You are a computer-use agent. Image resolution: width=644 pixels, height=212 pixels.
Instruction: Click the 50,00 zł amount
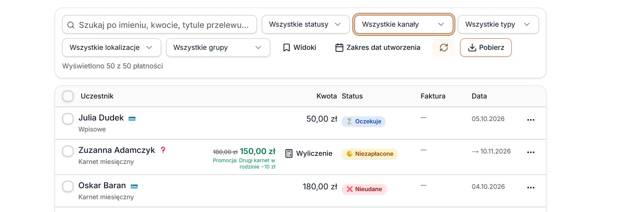point(322,119)
